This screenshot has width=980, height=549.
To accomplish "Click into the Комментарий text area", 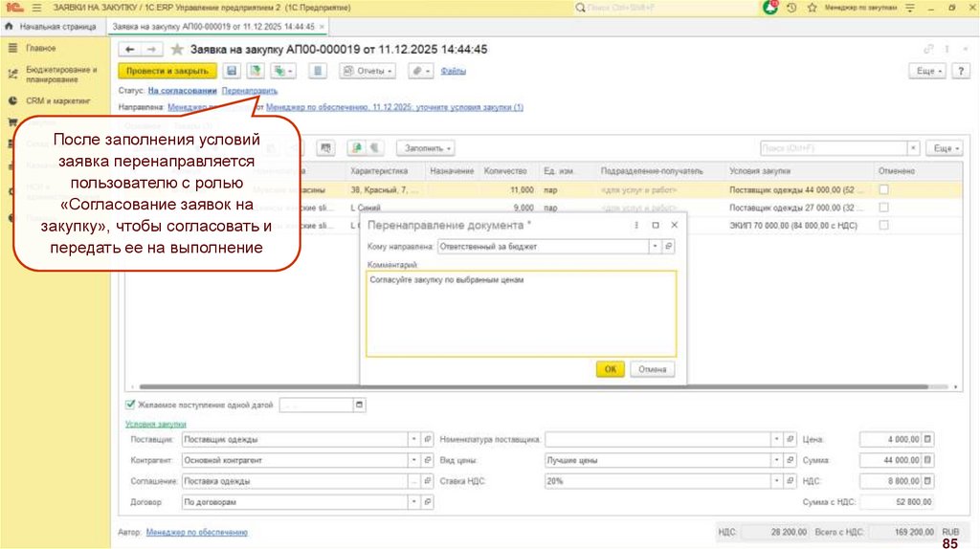I will [x=521, y=313].
